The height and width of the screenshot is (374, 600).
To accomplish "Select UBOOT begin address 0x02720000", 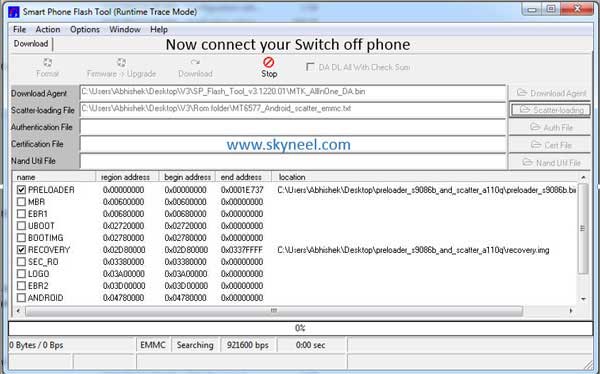I will click(186, 226).
